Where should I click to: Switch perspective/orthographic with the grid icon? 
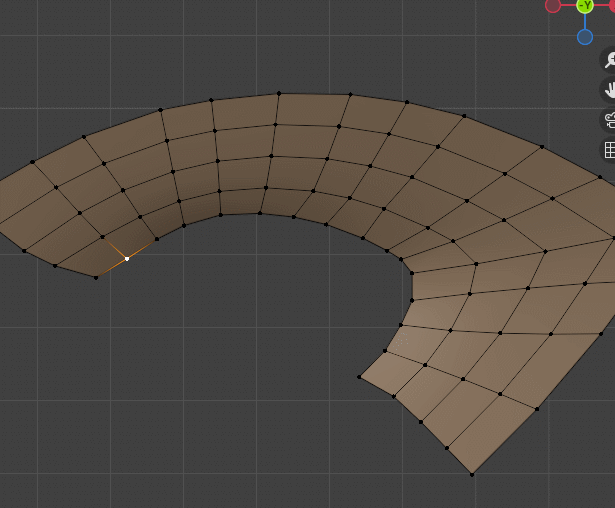point(609,150)
